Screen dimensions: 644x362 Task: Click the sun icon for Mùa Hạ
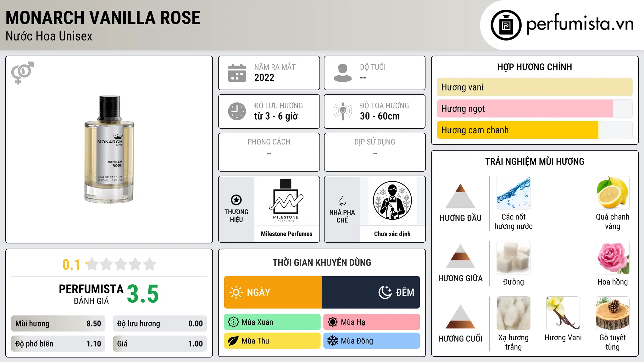[x=333, y=322]
